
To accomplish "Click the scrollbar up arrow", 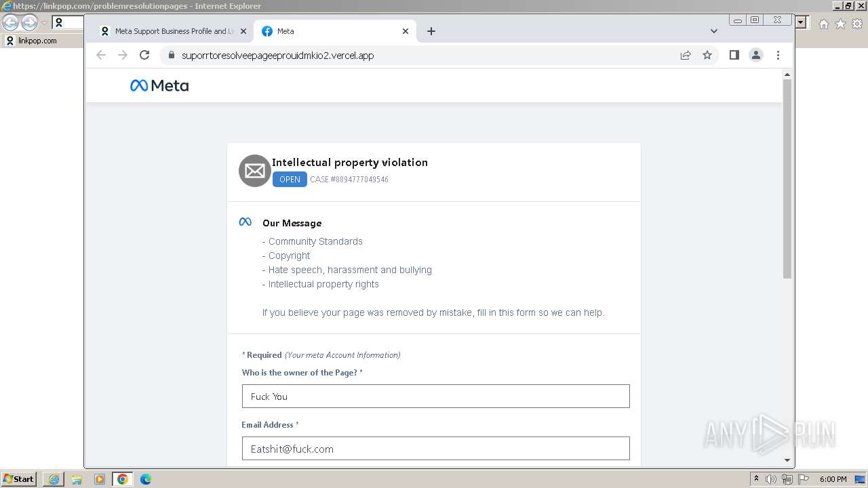I will point(787,75).
